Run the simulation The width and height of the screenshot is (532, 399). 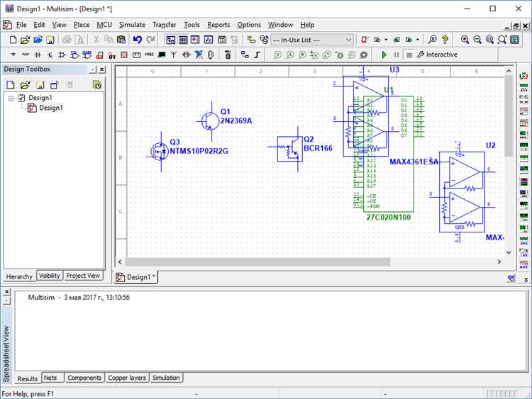tap(384, 55)
